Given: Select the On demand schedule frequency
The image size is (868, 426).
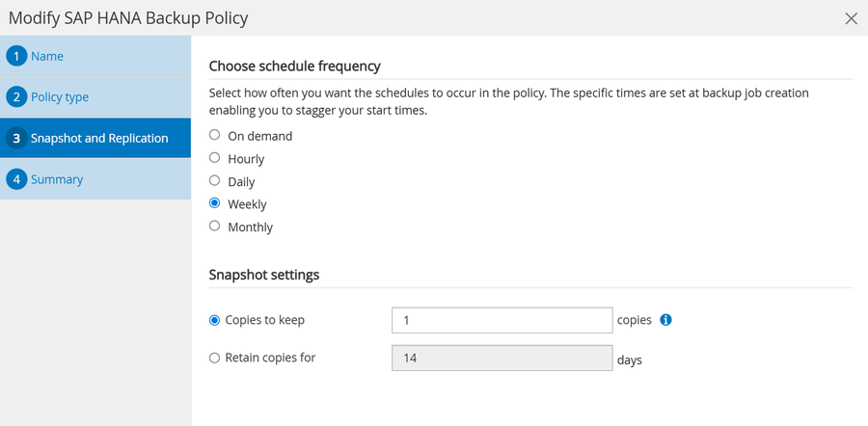Looking at the screenshot, I should 215,136.
